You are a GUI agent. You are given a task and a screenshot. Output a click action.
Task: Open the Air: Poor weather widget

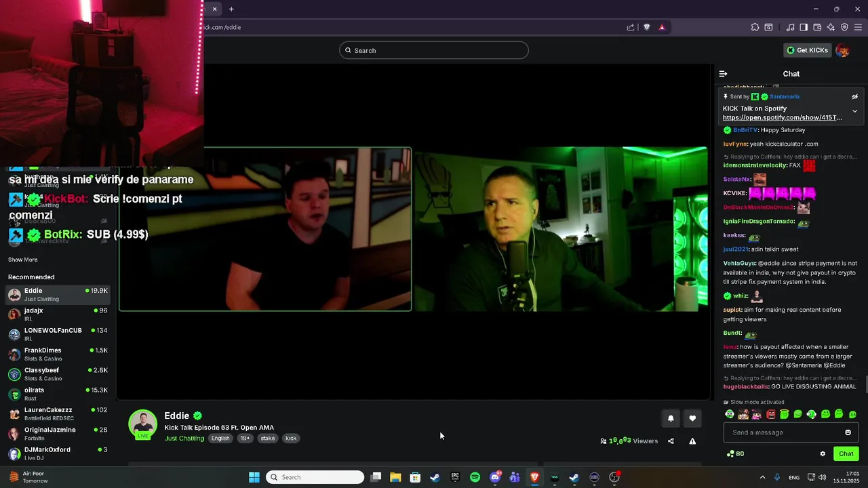pos(28,477)
